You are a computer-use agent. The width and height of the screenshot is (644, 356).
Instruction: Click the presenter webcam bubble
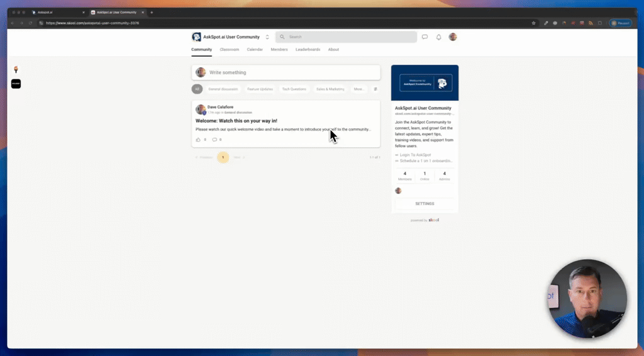point(587,299)
